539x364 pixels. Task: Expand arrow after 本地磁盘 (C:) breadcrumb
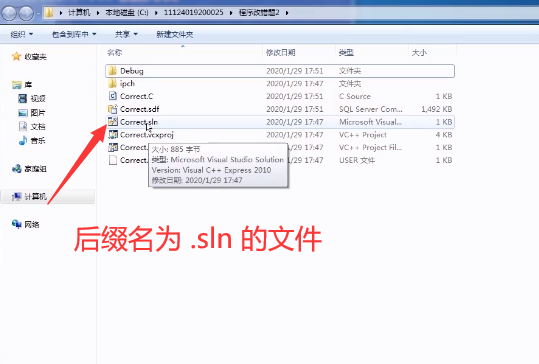[x=156, y=13]
